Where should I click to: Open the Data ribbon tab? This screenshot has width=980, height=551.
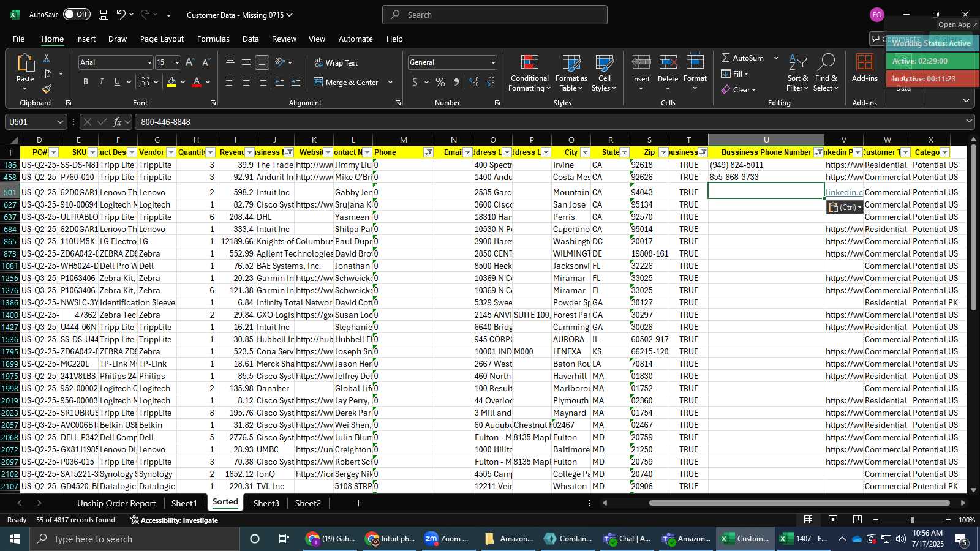(x=251, y=39)
